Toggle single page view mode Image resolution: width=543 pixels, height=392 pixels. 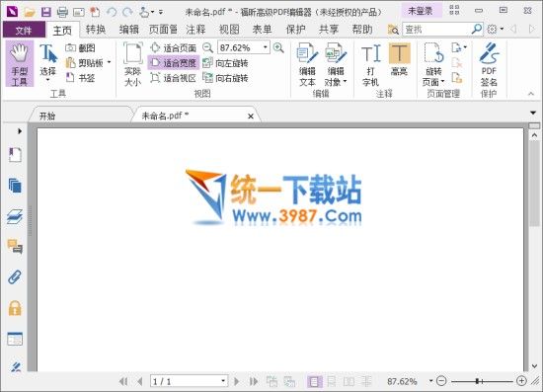[314, 381]
